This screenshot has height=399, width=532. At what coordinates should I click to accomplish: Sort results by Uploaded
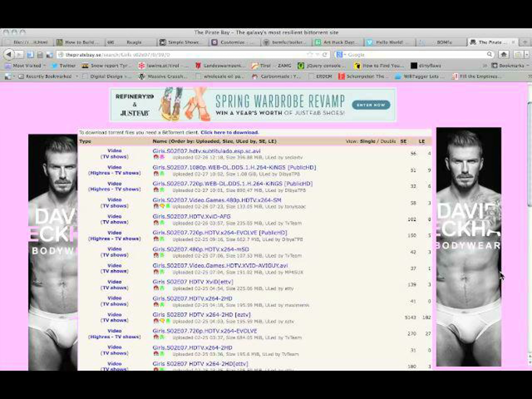coord(208,141)
